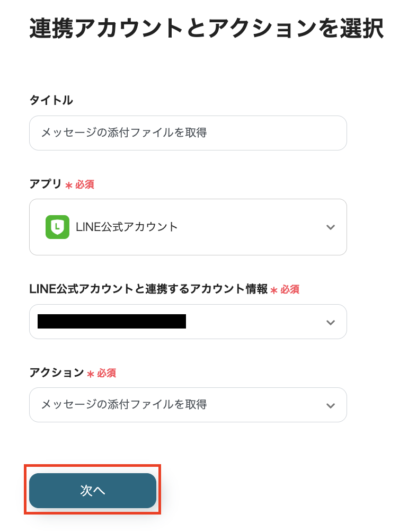The height and width of the screenshot is (532, 408).
Task: Open the アクション dropdown menu
Action: tap(188, 405)
